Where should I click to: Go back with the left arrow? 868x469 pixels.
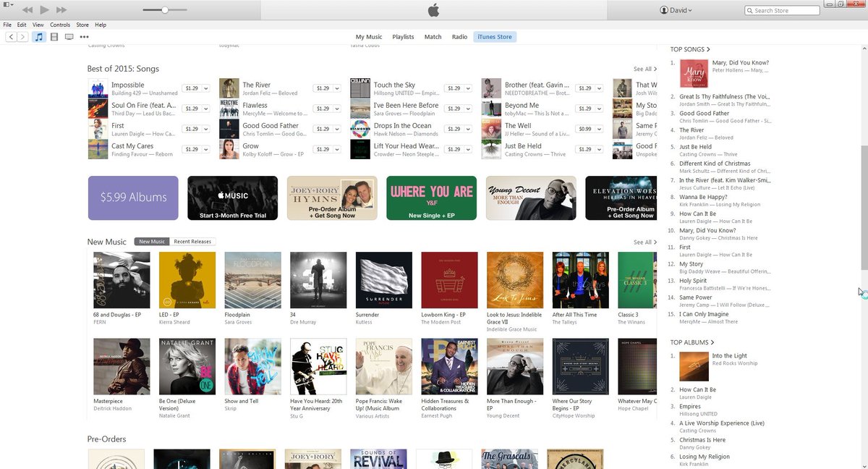10,36
